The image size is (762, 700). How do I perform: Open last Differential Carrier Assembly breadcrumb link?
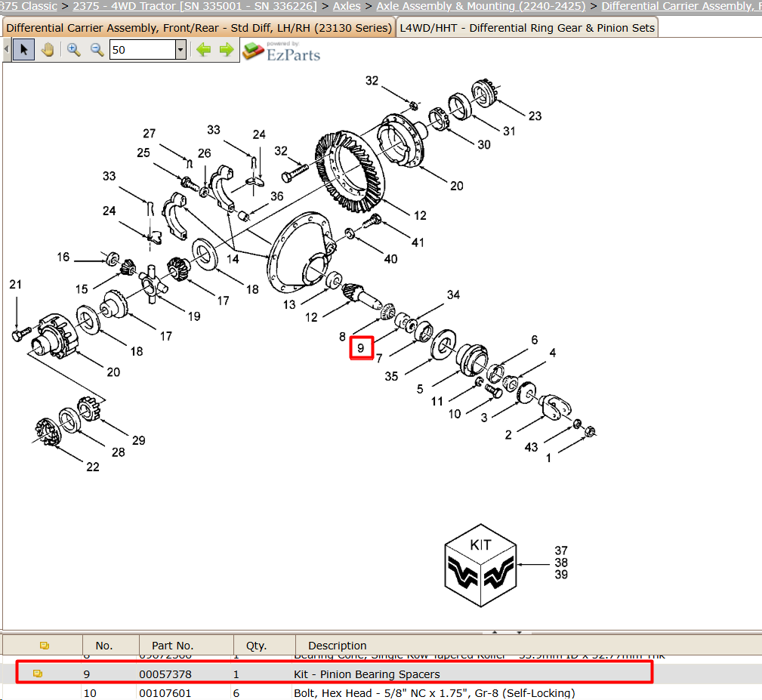click(681, 6)
